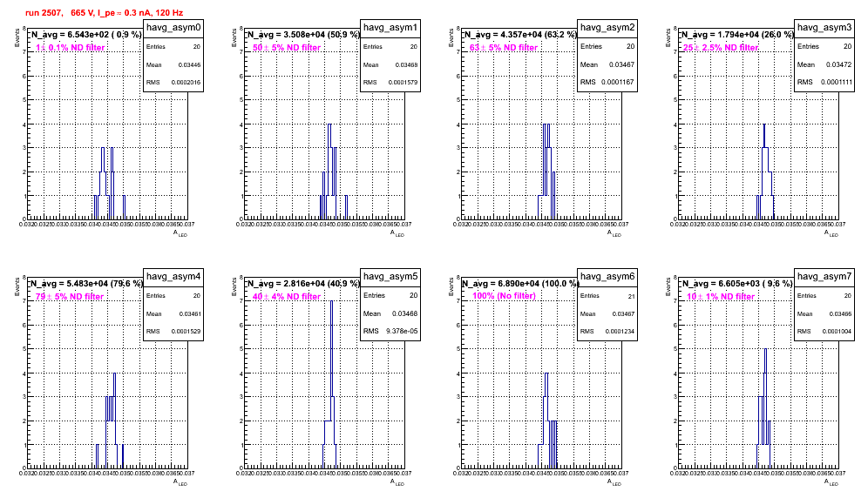Click the magenta 100% (No filter) label
Viewport: 868px width, 498px height.
coord(504,296)
